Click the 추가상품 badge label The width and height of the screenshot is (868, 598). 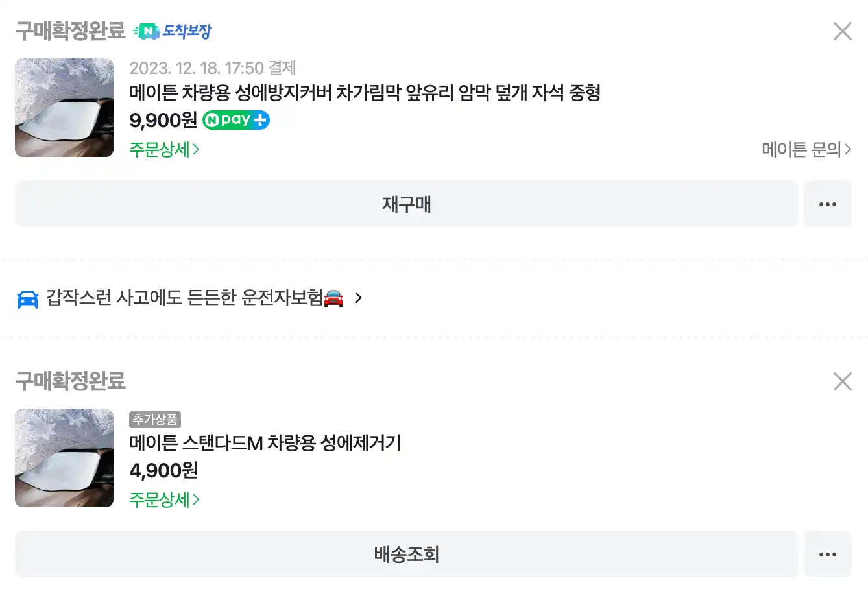156,420
